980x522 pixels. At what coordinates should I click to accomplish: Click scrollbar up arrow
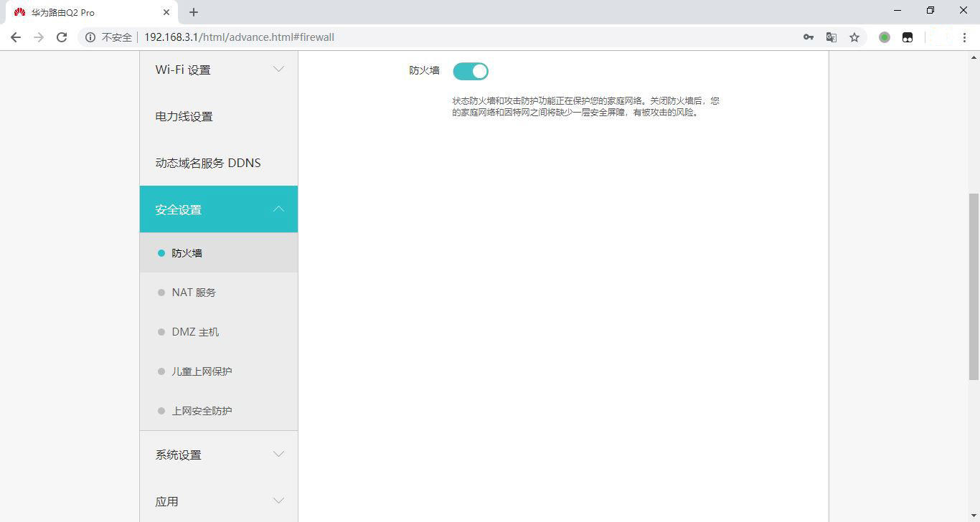tap(974, 57)
